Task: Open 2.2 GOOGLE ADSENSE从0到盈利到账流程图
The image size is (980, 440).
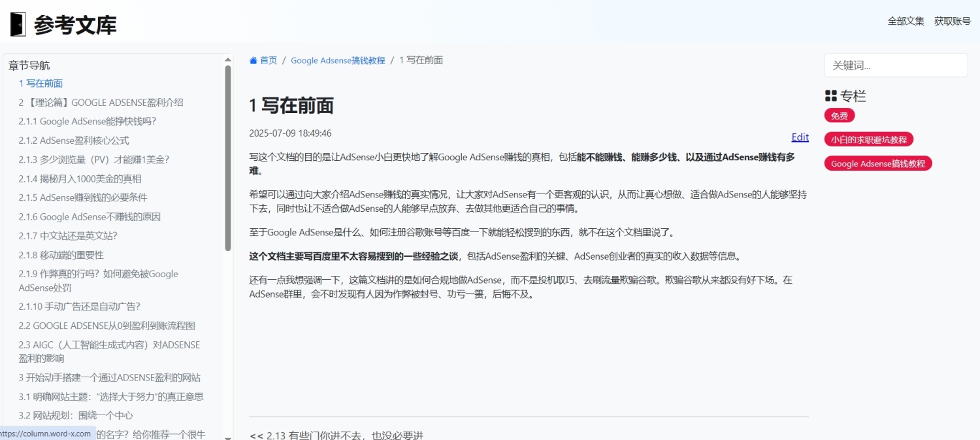Action: coord(106,326)
